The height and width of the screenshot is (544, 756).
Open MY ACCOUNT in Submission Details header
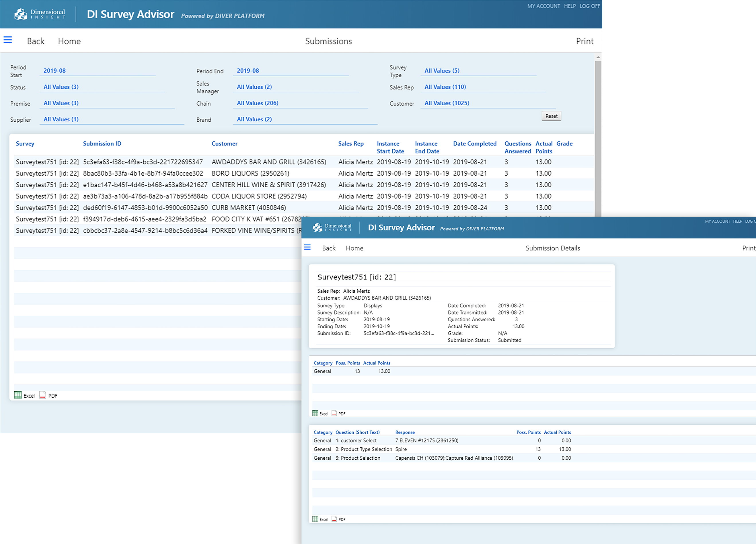point(717,221)
